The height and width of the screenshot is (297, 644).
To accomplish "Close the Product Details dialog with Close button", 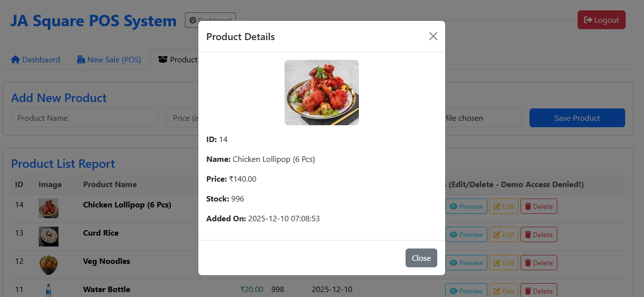I will (421, 258).
